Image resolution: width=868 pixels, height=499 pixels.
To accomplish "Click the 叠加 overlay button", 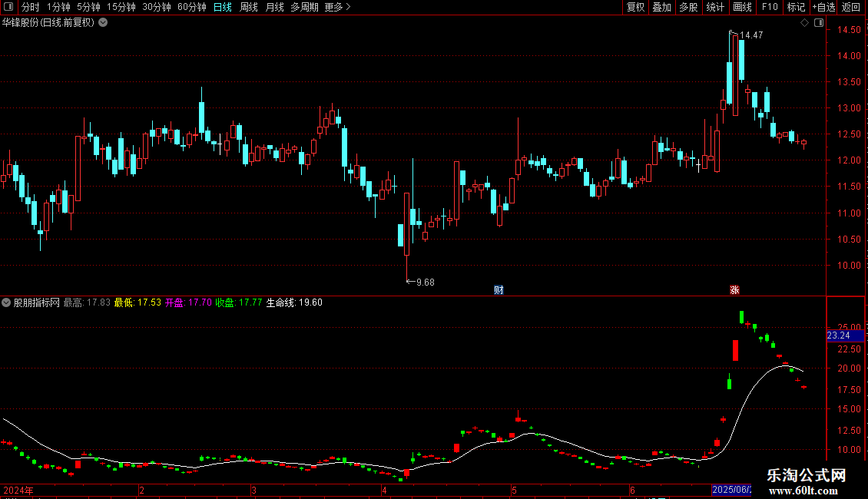I will (661, 7).
